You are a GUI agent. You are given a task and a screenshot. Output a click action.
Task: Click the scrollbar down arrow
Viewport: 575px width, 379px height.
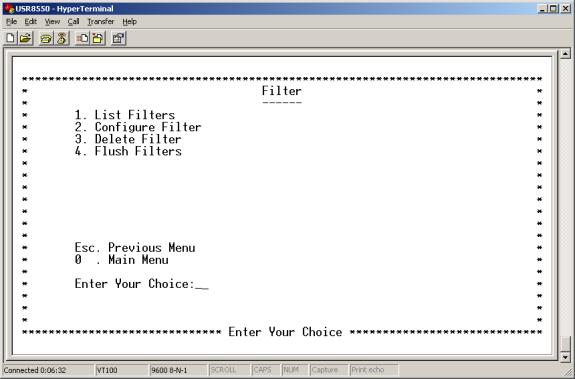[x=565, y=356]
